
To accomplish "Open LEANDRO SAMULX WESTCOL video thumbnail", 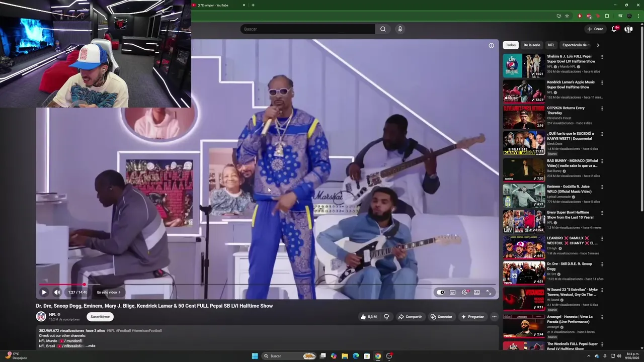I will tap(524, 247).
